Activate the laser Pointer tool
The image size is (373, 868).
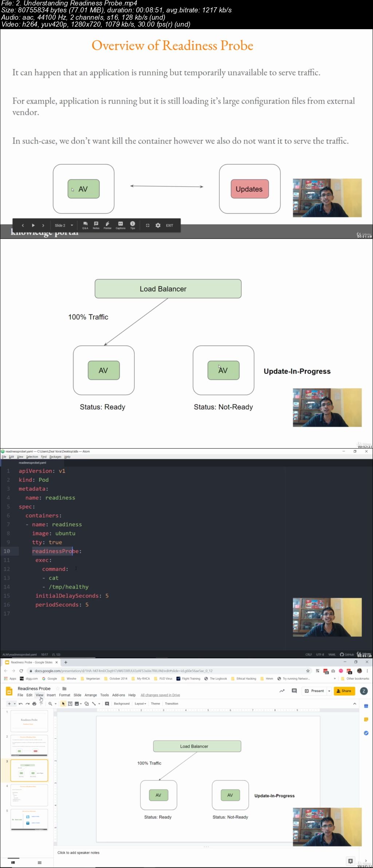pyautogui.click(x=107, y=225)
